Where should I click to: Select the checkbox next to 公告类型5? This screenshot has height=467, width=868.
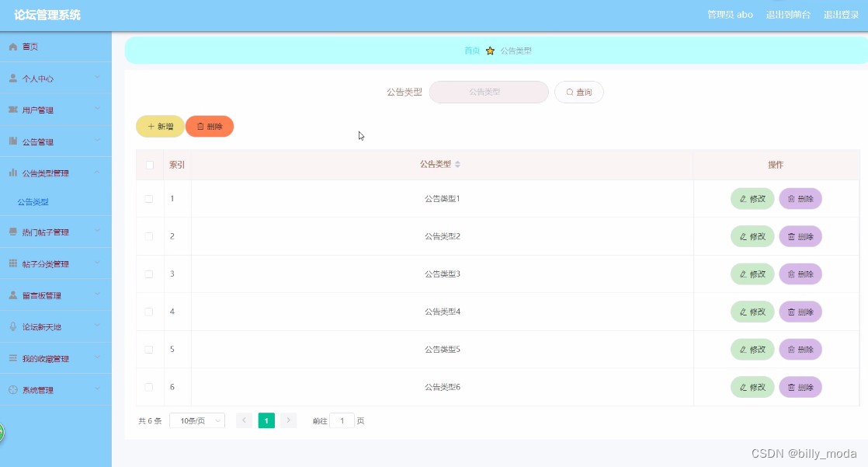[x=149, y=349]
